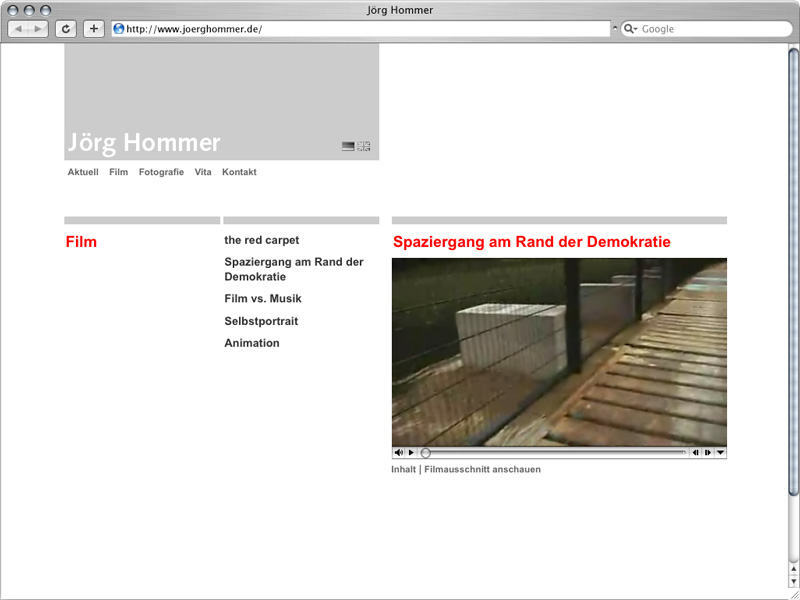Click the scrollbar down arrow
800x600 pixels.
tap(793, 581)
